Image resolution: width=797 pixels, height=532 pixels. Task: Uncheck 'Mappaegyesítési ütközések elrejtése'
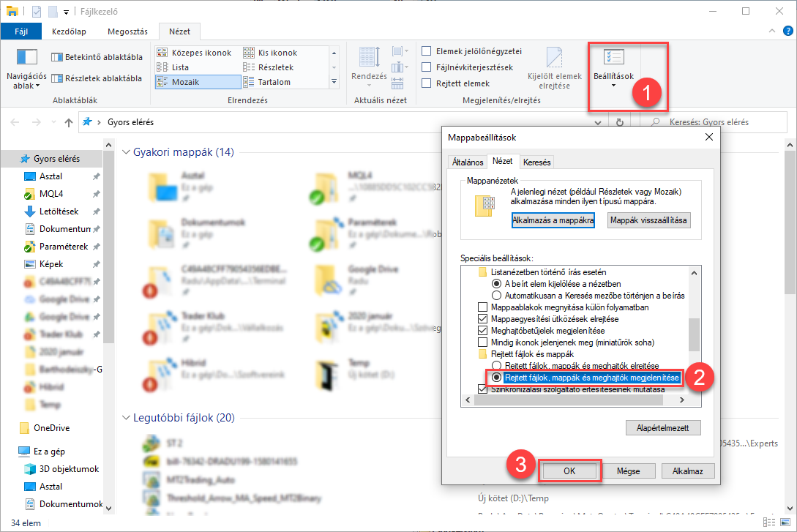tap(483, 318)
